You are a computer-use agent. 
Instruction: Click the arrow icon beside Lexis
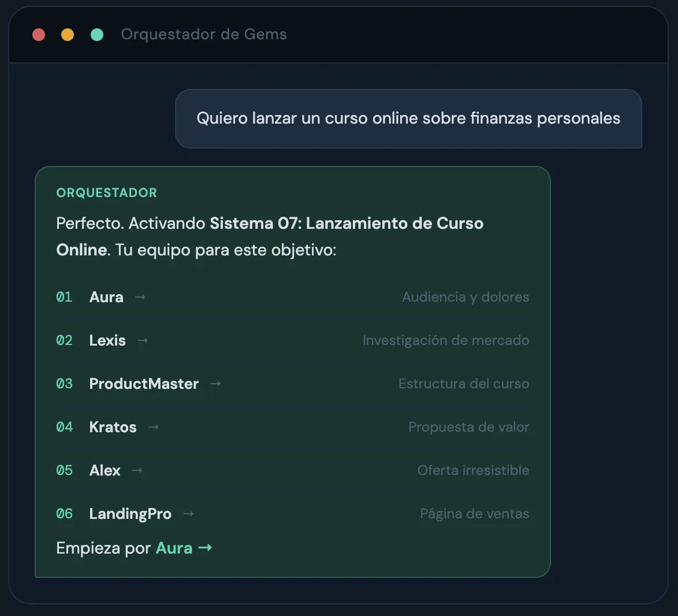pyautogui.click(x=143, y=340)
